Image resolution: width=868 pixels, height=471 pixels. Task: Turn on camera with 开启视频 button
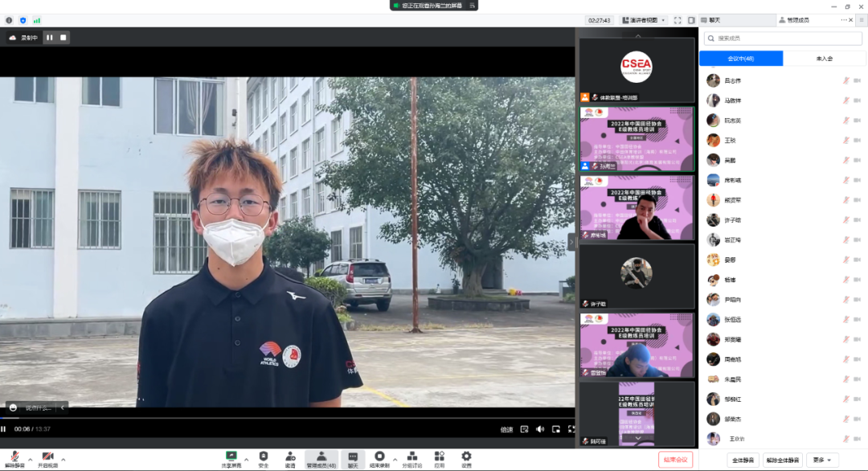(47, 458)
